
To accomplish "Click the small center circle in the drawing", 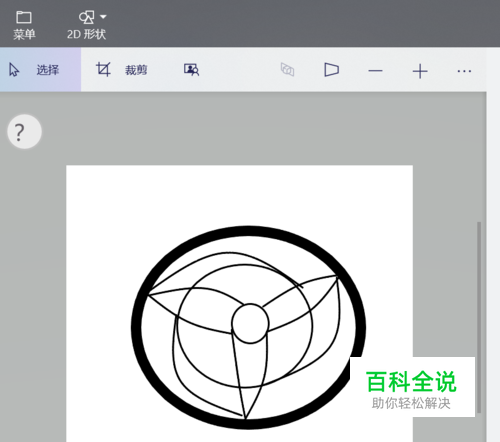I will click(x=250, y=323).
